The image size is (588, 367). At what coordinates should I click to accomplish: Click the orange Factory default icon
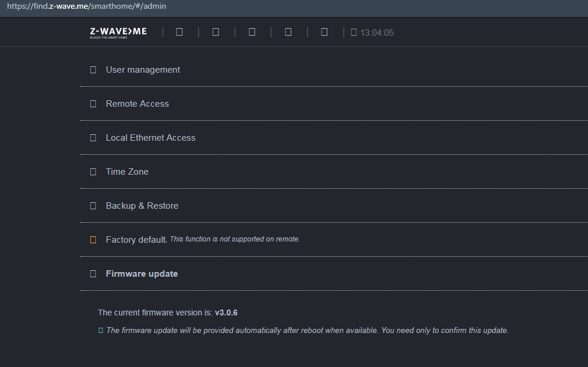tap(93, 240)
